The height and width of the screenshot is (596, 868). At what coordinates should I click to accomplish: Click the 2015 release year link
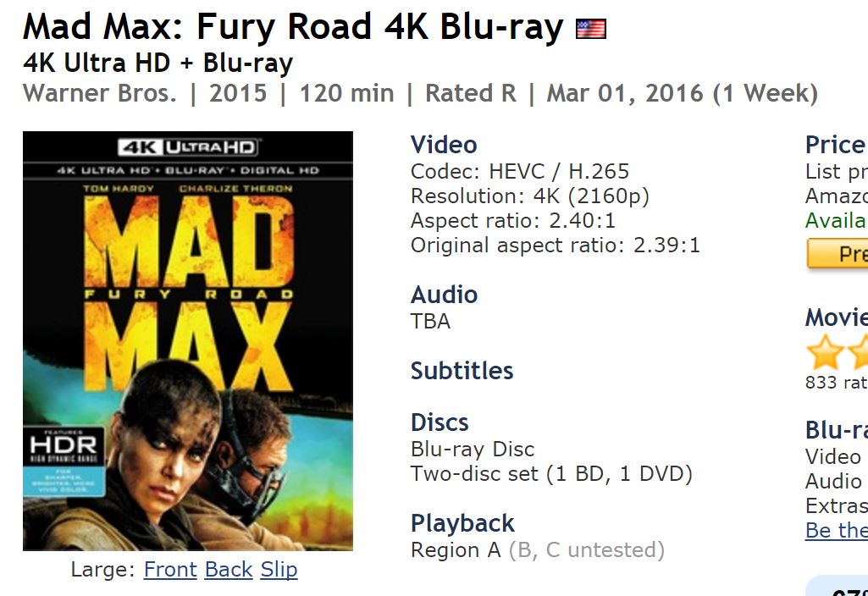238,93
